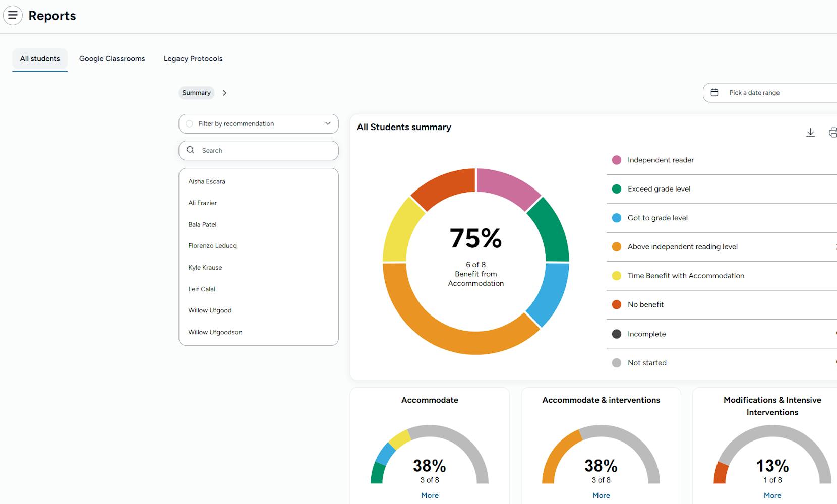Click More under Modifications & Intensive Interventions

pos(771,495)
